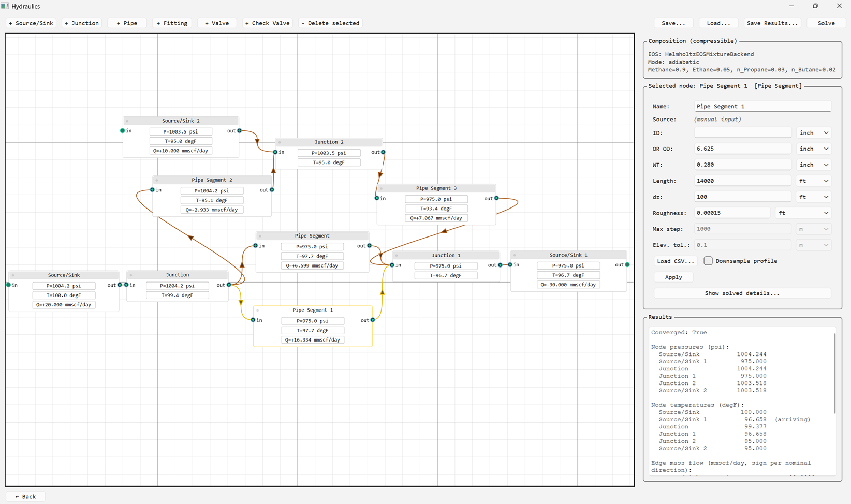Click the Junction out port
The width and height of the screenshot is (851, 504).
[229, 285]
